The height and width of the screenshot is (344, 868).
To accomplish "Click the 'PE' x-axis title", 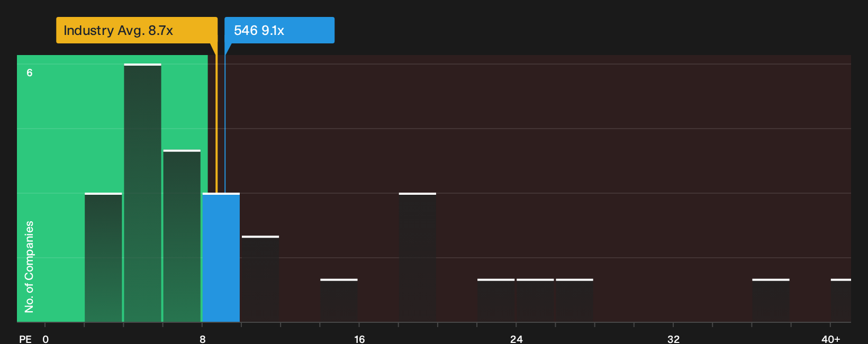I will click(x=25, y=339).
